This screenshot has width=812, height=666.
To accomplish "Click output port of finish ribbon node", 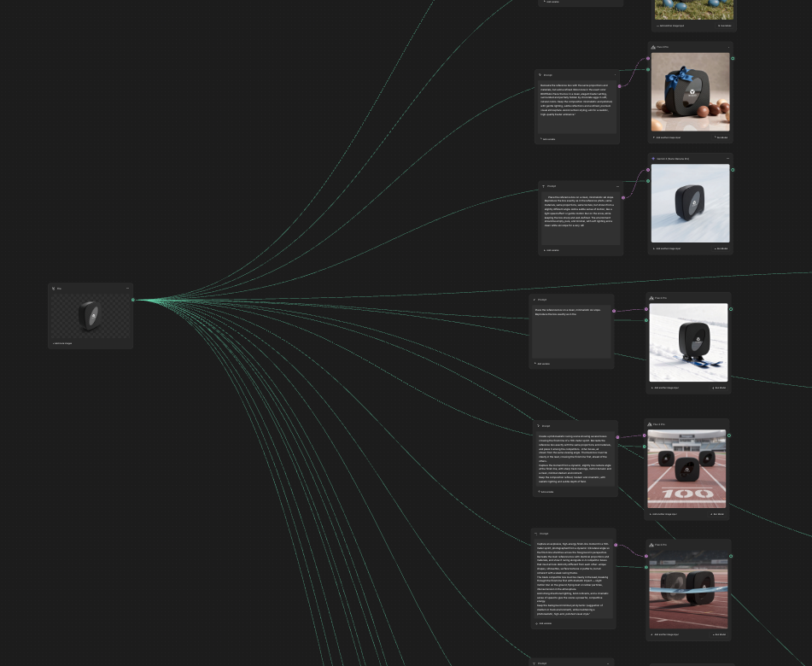I will pyautogui.click(x=731, y=556).
